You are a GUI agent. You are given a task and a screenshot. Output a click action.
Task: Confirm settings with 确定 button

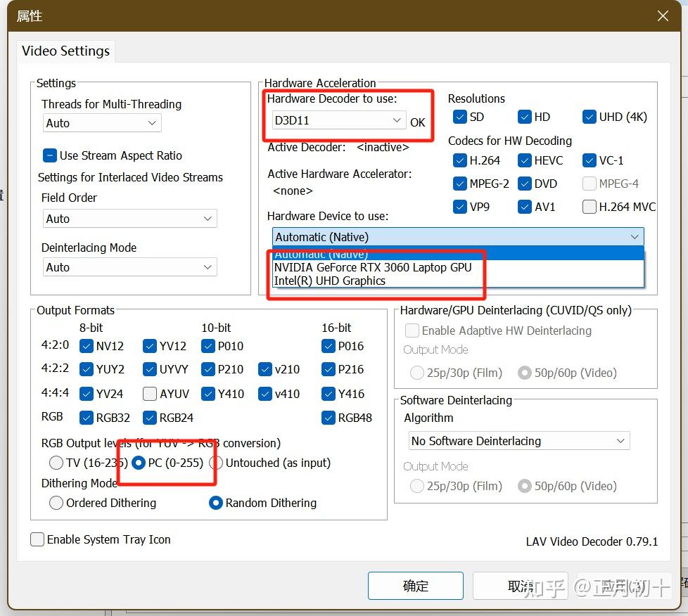click(x=416, y=586)
